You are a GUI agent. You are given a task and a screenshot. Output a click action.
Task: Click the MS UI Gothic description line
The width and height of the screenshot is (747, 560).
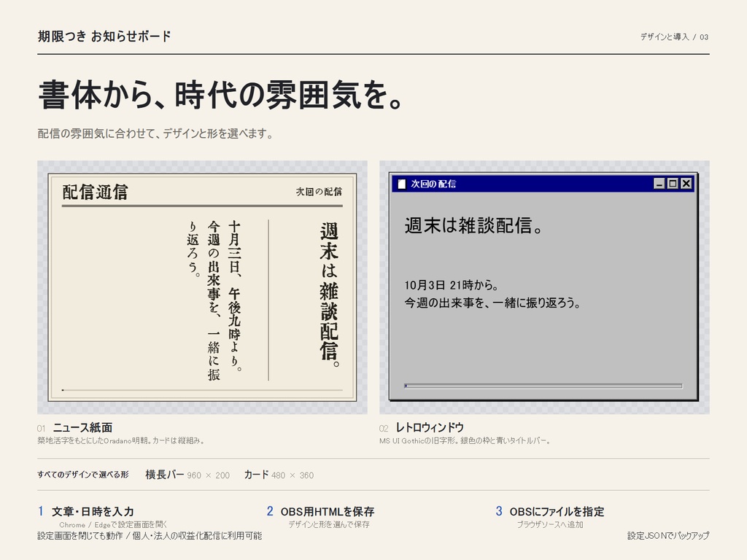465,441
